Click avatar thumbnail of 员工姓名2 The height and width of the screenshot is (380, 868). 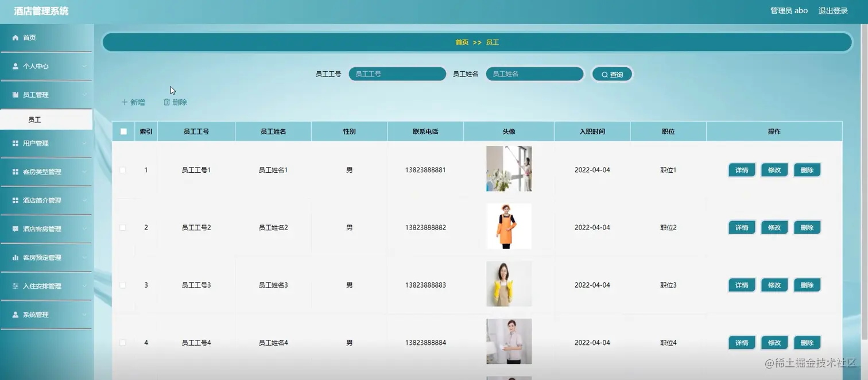pos(509,226)
